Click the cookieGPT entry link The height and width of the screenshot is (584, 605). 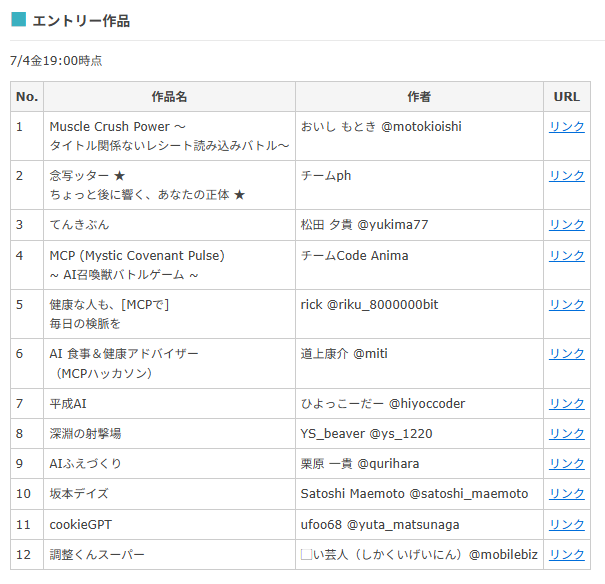tap(566, 525)
